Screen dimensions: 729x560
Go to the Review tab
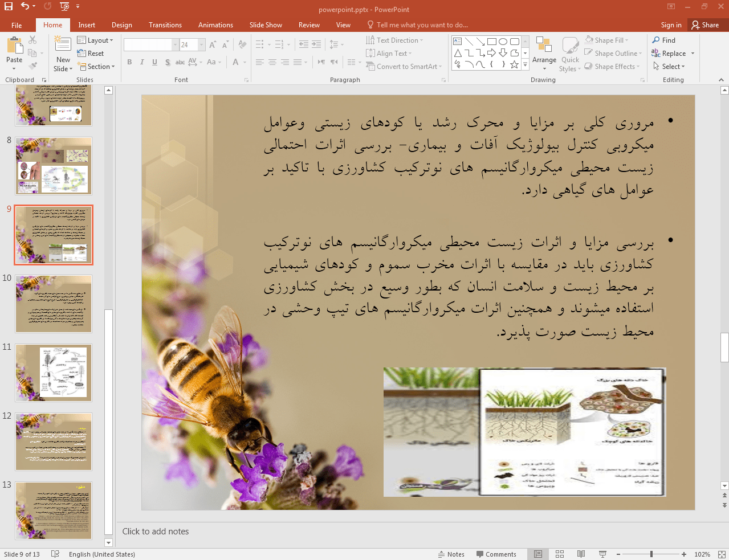tap(309, 25)
